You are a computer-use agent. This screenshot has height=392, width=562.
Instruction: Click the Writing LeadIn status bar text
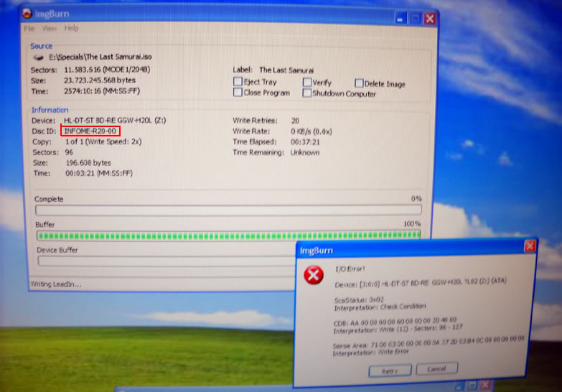click(x=55, y=284)
